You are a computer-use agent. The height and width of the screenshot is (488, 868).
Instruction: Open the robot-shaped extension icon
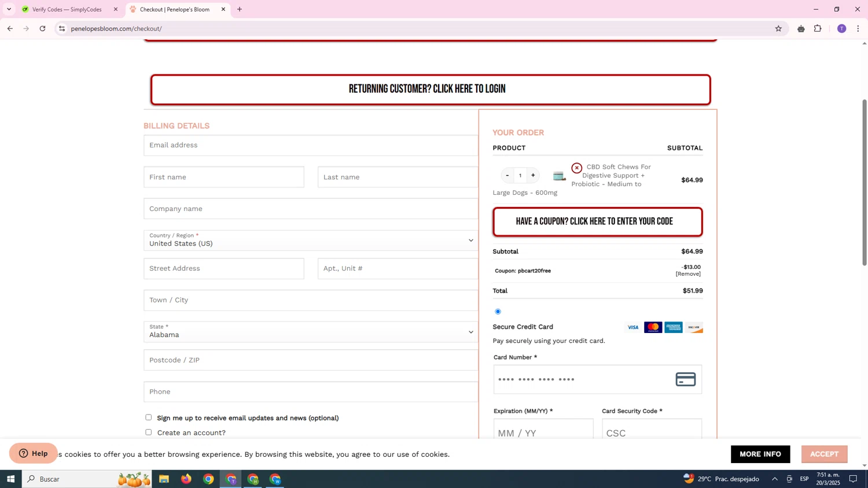(801, 28)
